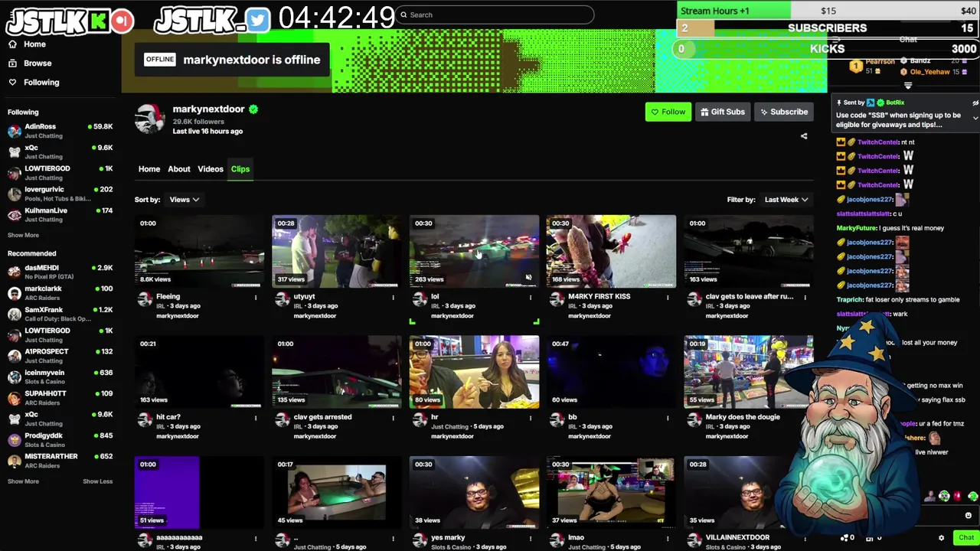This screenshot has width=980, height=551.
Task: Open options menu for utyuyt clip
Action: 393,297
